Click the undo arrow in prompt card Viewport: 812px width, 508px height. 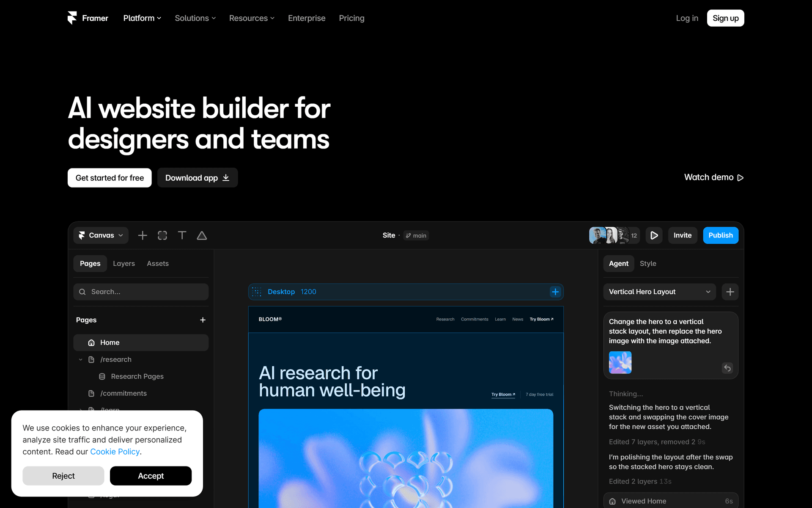(x=727, y=368)
